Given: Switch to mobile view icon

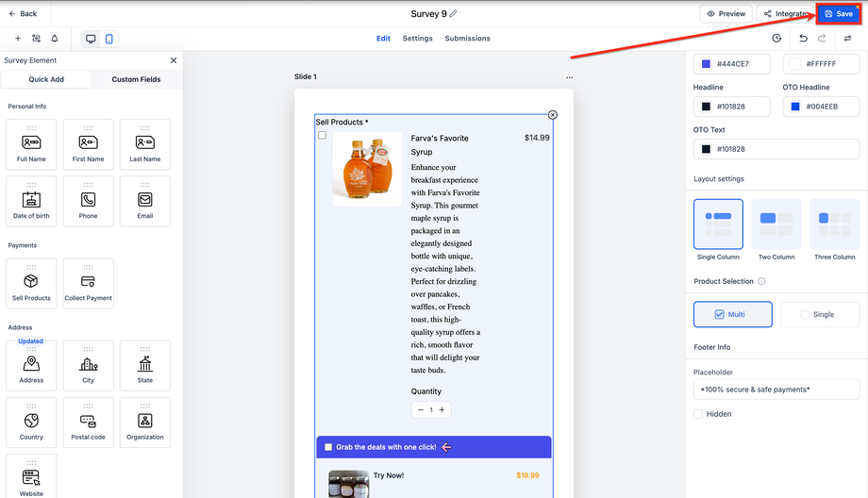Looking at the screenshot, I should click(x=109, y=39).
